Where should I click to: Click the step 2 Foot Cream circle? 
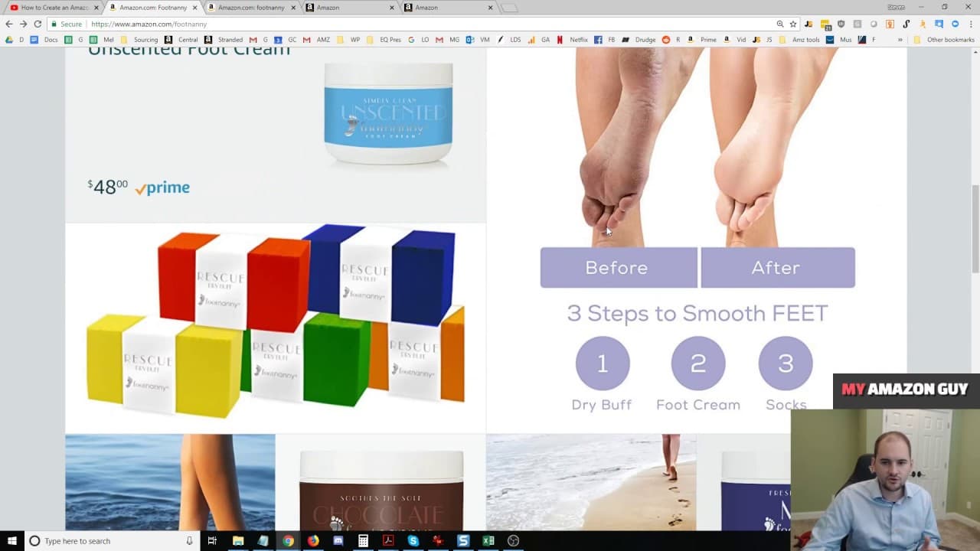pos(698,364)
